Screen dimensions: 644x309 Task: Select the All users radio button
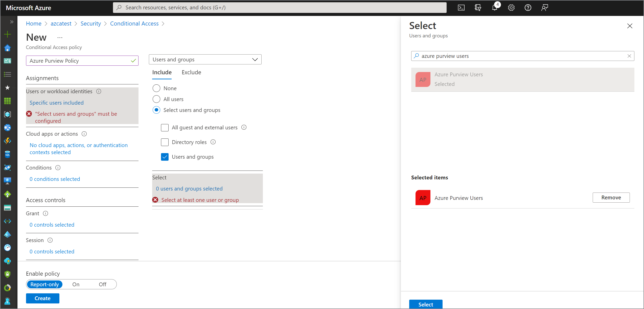(x=156, y=99)
